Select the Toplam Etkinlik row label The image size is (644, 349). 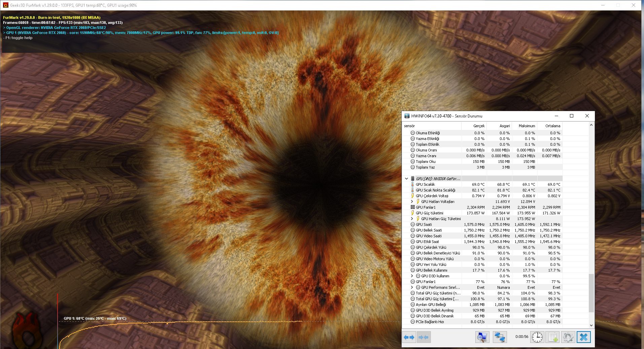coord(428,144)
